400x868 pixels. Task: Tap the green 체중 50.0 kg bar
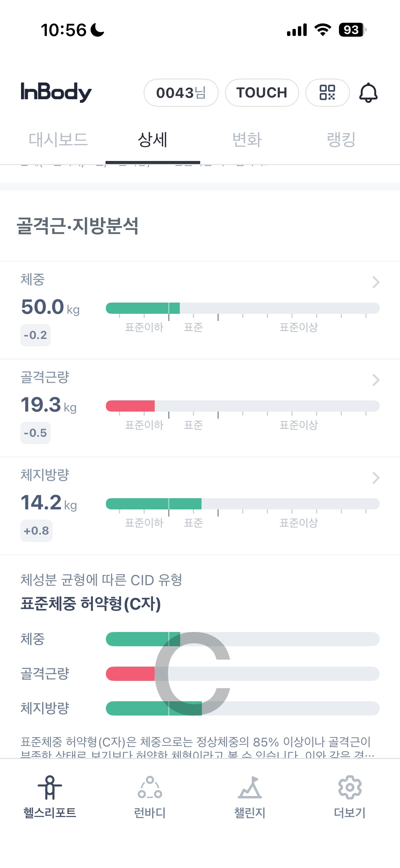click(x=142, y=308)
